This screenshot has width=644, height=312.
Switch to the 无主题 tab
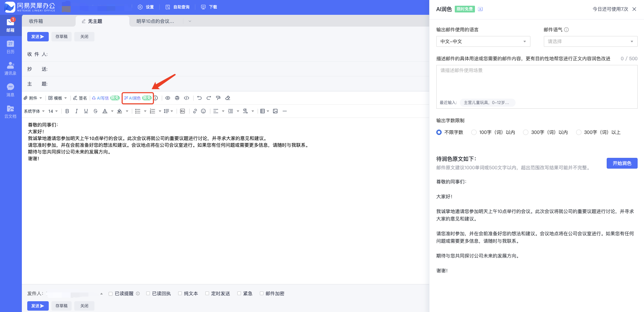point(103,21)
